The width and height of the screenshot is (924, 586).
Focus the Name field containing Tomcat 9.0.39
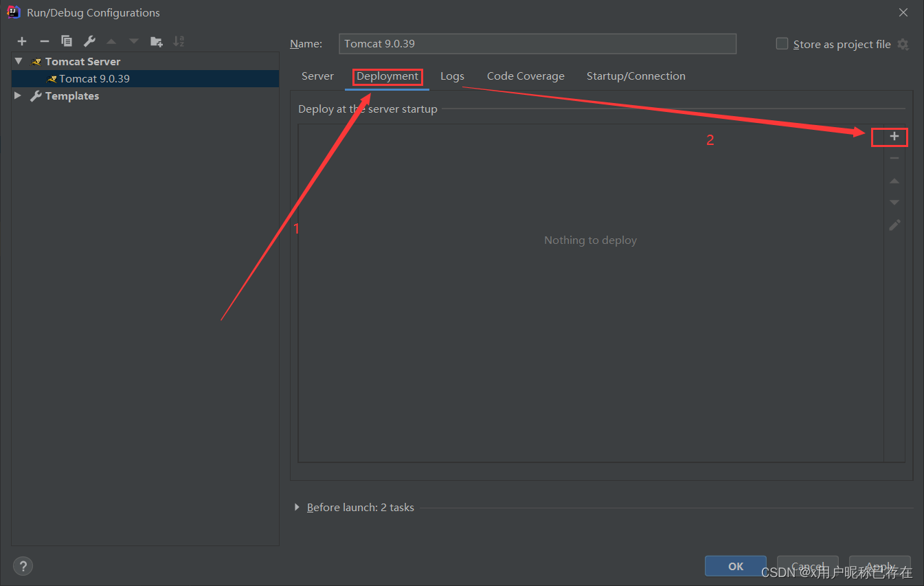click(538, 44)
